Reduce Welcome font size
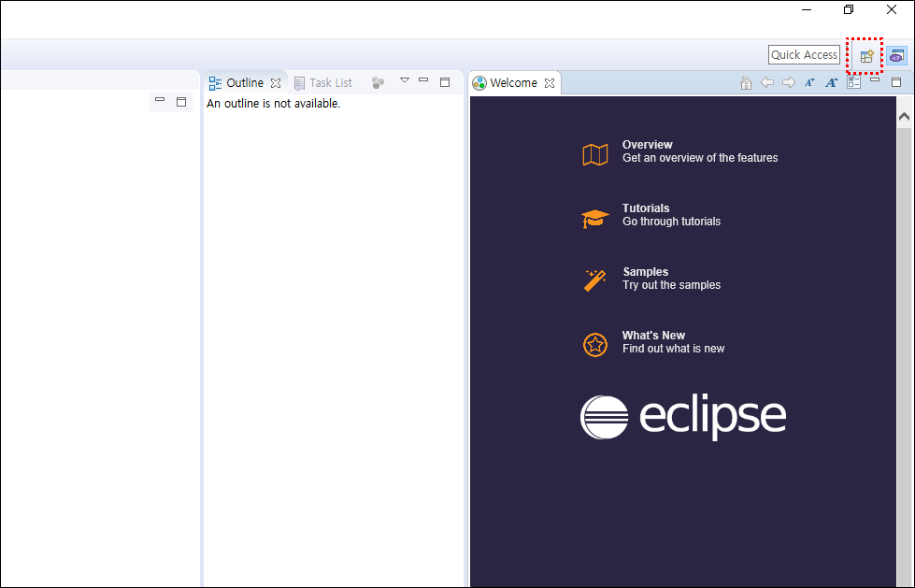The height and width of the screenshot is (588, 915). point(809,82)
